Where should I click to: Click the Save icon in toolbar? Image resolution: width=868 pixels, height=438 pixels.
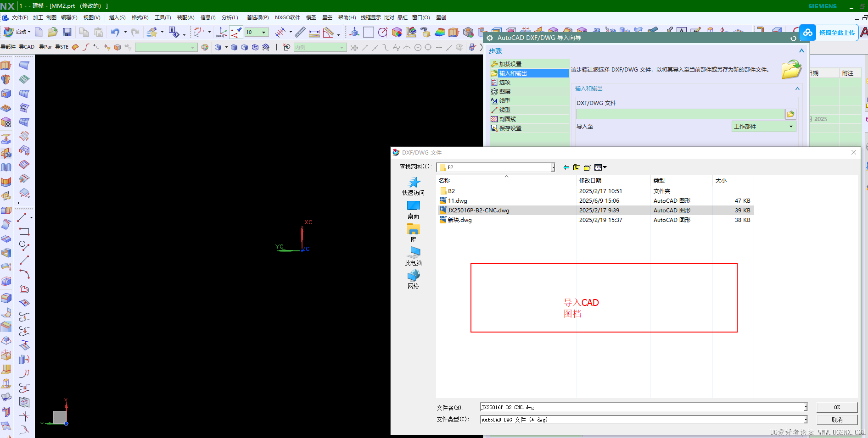(x=67, y=32)
